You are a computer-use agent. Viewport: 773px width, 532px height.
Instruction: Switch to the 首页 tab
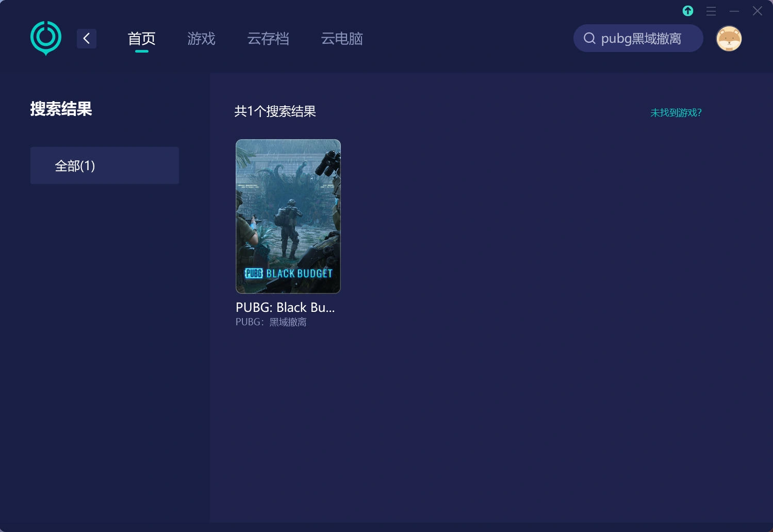tap(141, 39)
